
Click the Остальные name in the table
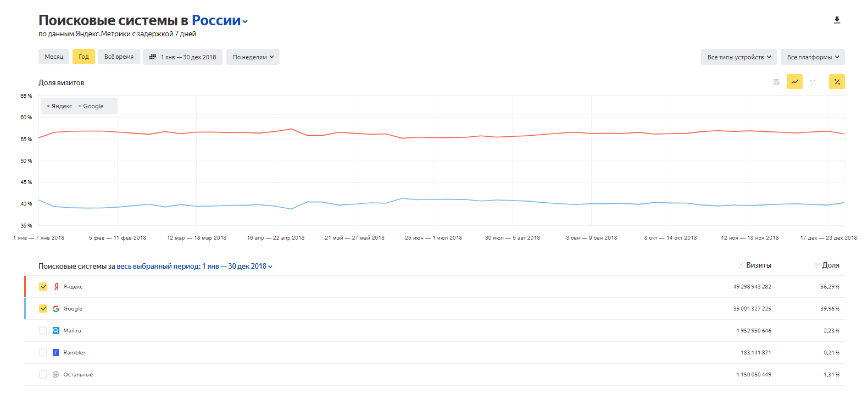(x=78, y=375)
